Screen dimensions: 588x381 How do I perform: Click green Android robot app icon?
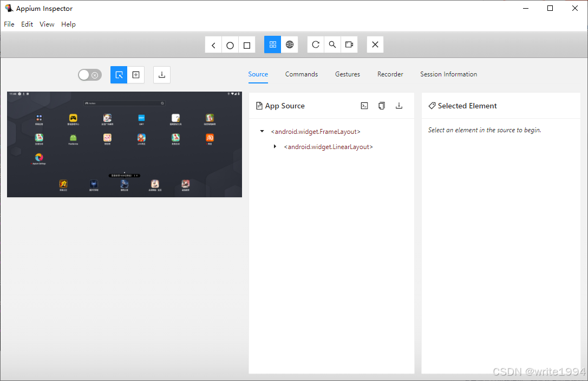73,139
